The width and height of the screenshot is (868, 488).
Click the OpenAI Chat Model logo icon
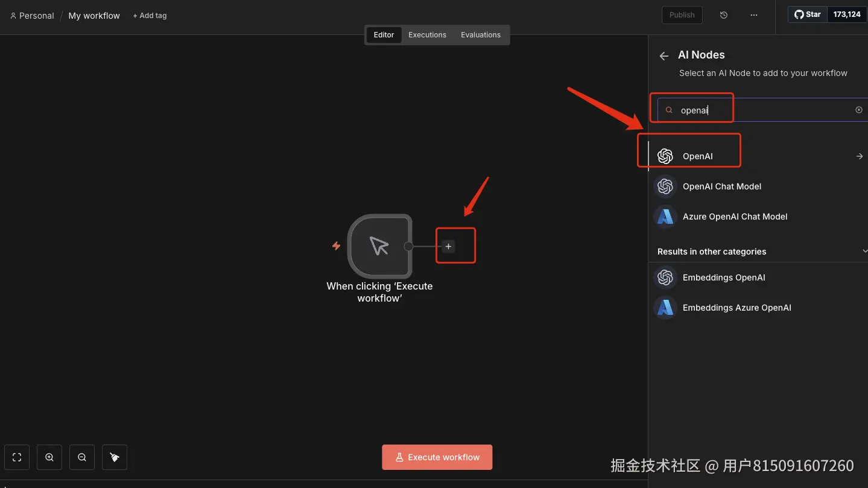(x=665, y=186)
